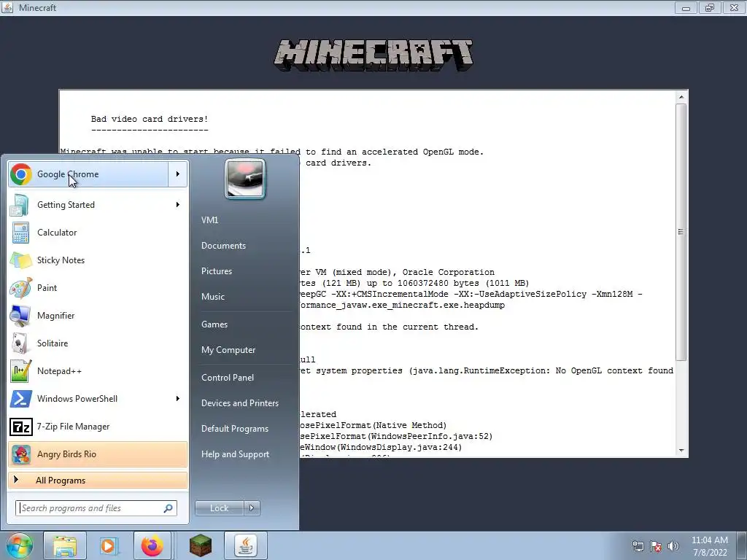Image resolution: width=747 pixels, height=560 pixels.
Task: Open Devices and Printers
Action: click(239, 403)
